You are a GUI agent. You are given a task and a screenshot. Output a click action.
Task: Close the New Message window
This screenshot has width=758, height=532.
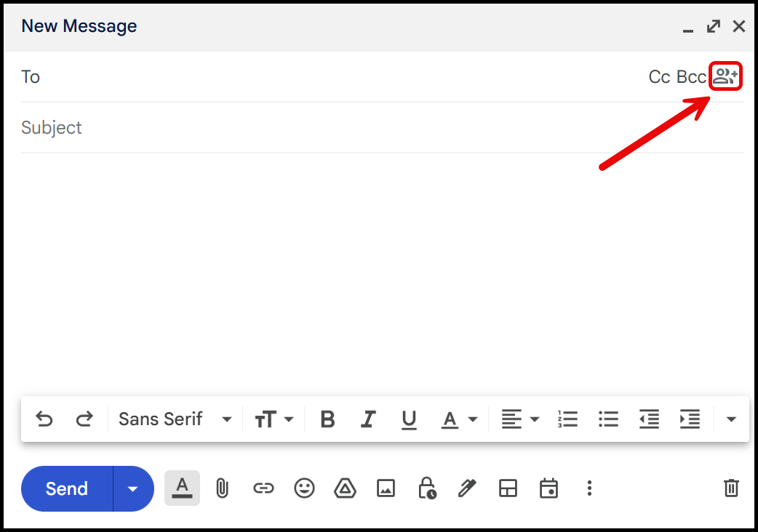[738, 27]
